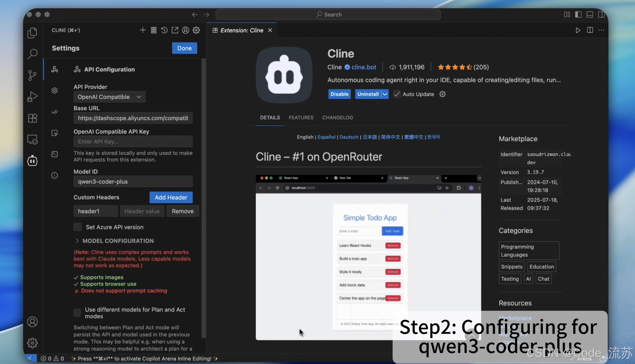Open the Accounts icon in activity bar
Image resolution: width=635 pixels, height=364 pixels.
33,322
